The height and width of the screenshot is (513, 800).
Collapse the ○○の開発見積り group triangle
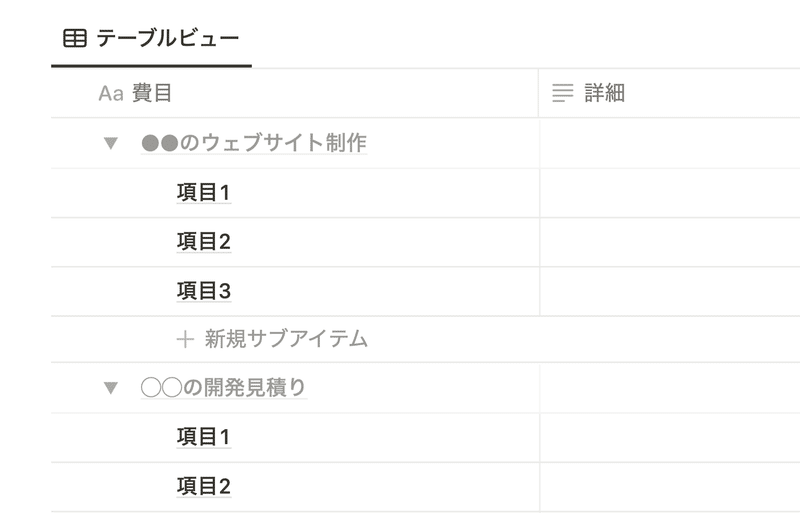pos(111,388)
